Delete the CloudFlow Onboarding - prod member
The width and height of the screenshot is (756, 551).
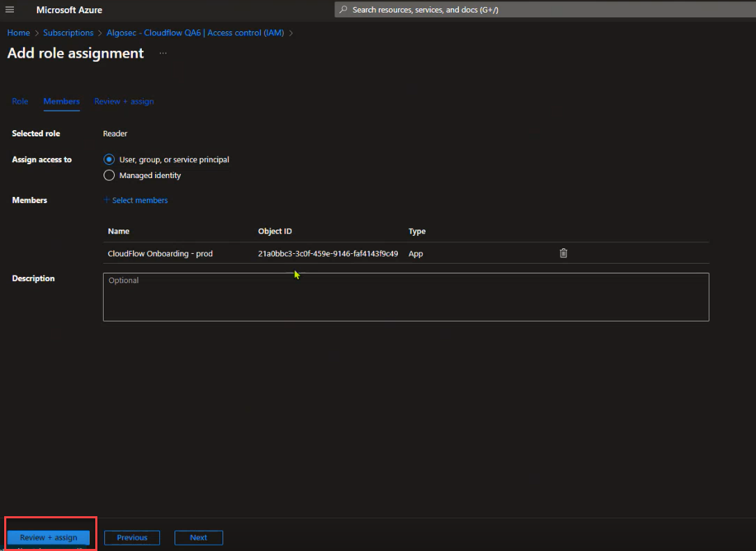pyautogui.click(x=563, y=253)
